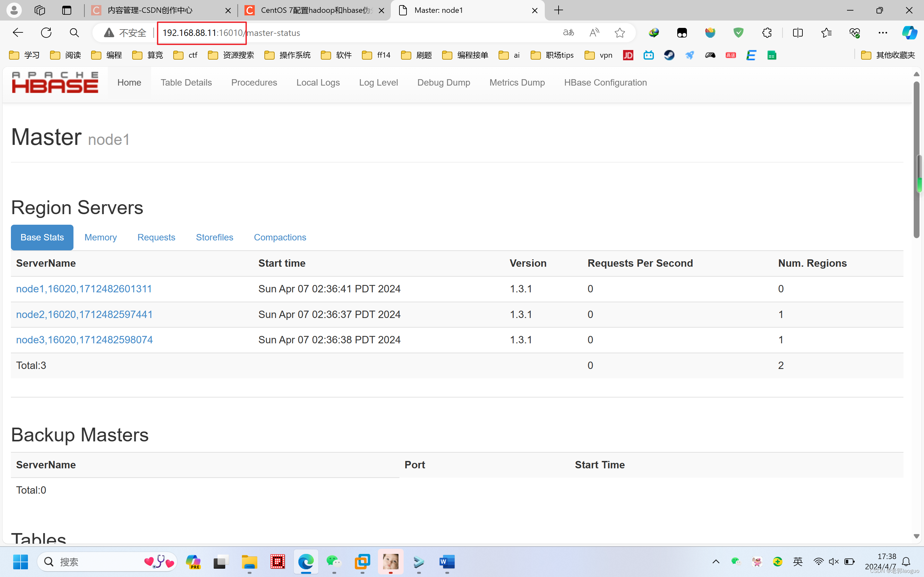The image size is (924, 577).
Task: Open the Table Details navigation item
Action: [186, 83]
